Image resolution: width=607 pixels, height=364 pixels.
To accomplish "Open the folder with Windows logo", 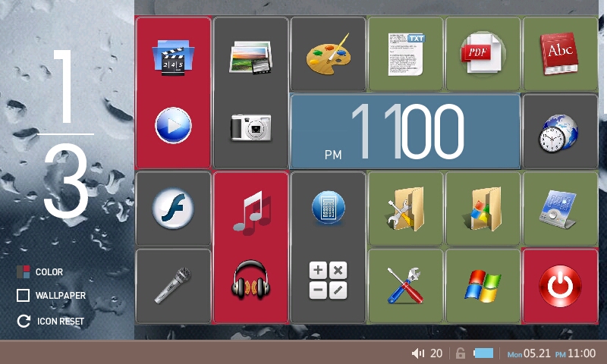I will tap(483, 209).
